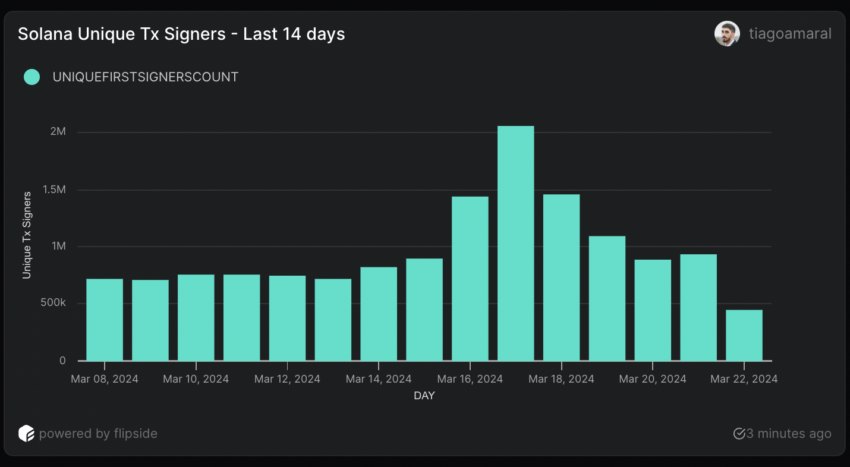Click the Mar 12, 2024 axis label
This screenshot has width=850, height=467.
pyautogui.click(x=287, y=379)
